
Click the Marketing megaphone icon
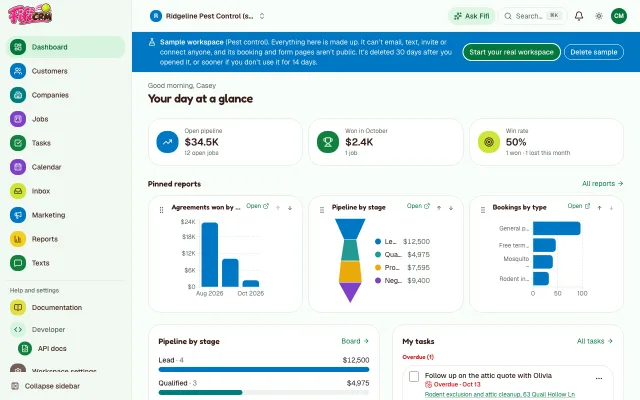(x=18, y=215)
